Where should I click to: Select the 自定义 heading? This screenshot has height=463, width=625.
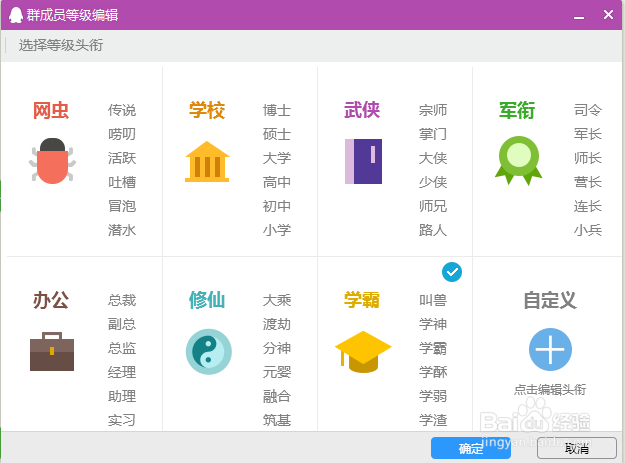(550, 300)
